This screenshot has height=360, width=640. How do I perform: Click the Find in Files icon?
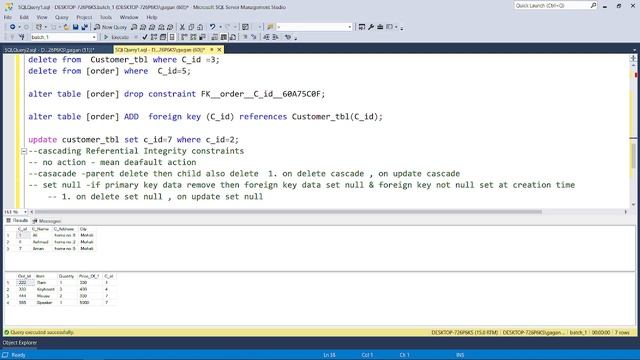click(270, 27)
